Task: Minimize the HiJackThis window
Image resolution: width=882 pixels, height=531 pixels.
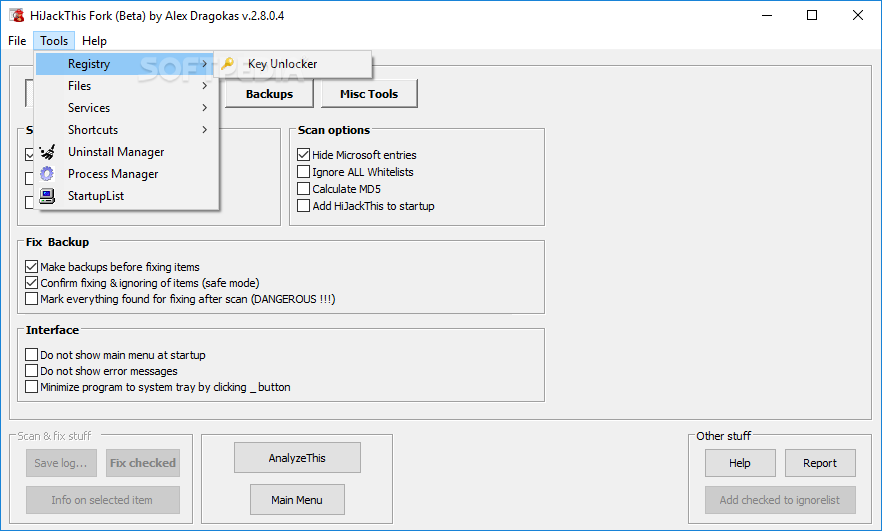Action: pyautogui.click(x=767, y=15)
